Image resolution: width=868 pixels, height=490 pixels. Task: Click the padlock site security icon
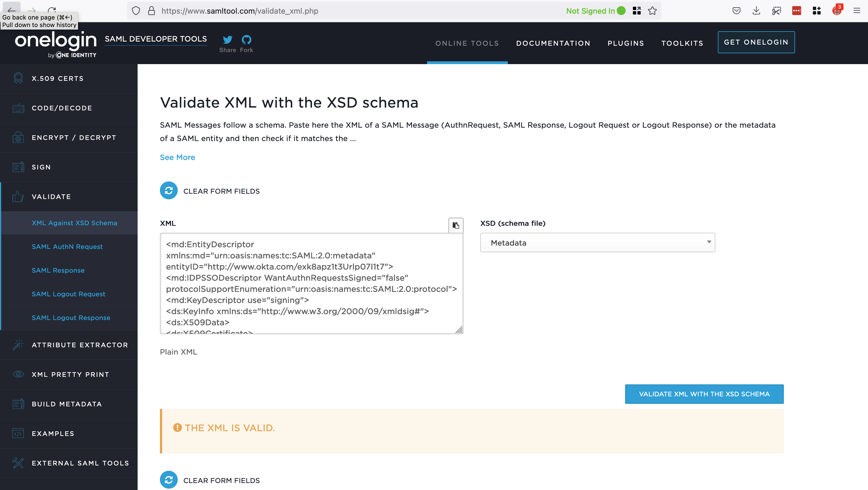[152, 11]
